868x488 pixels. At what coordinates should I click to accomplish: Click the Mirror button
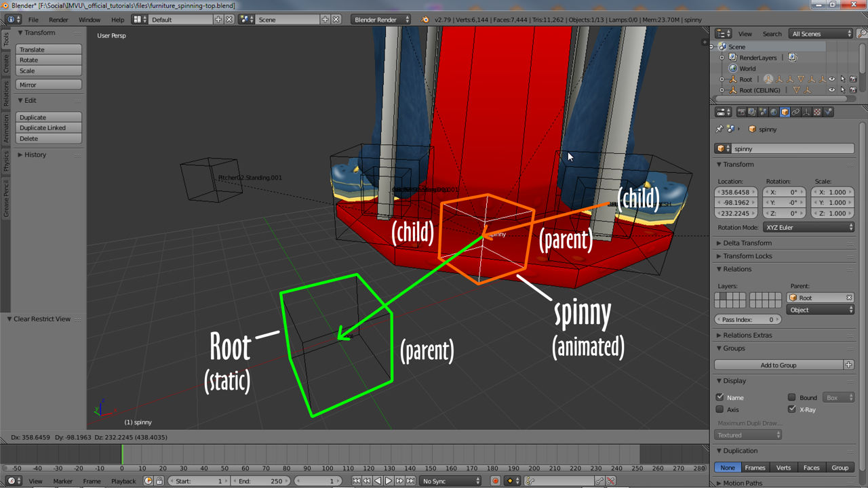pyautogui.click(x=49, y=85)
